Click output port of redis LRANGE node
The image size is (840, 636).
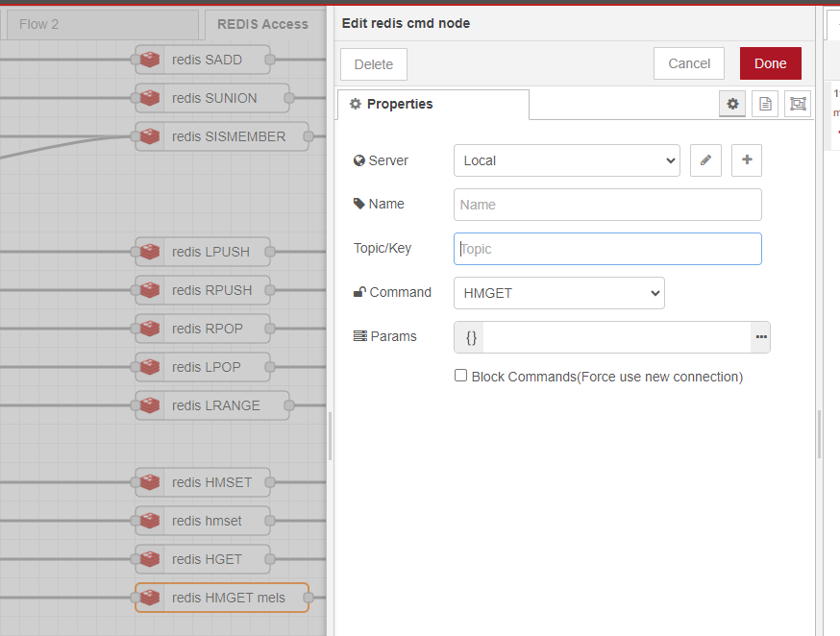(x=289, y=405)
